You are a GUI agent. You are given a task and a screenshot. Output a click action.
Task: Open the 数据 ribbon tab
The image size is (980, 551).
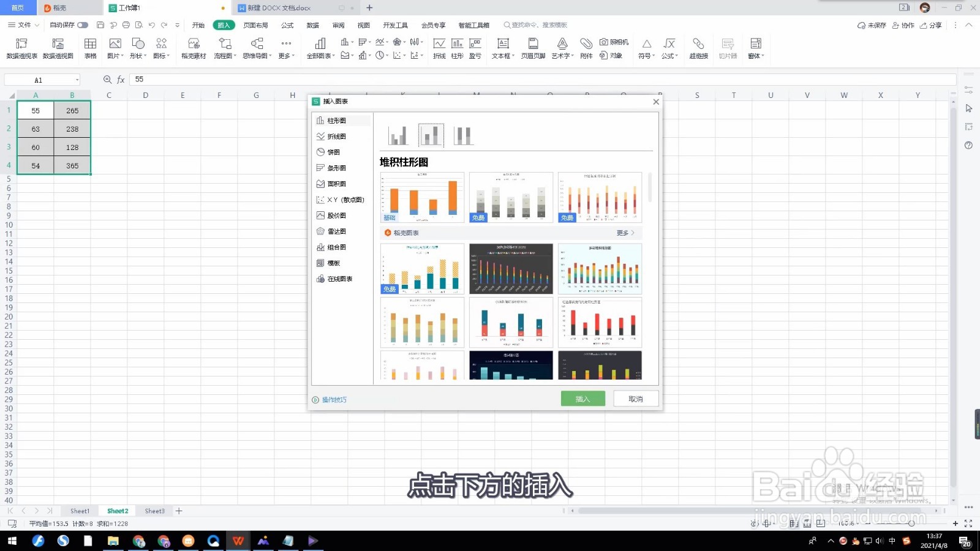(x=313, y=25)
